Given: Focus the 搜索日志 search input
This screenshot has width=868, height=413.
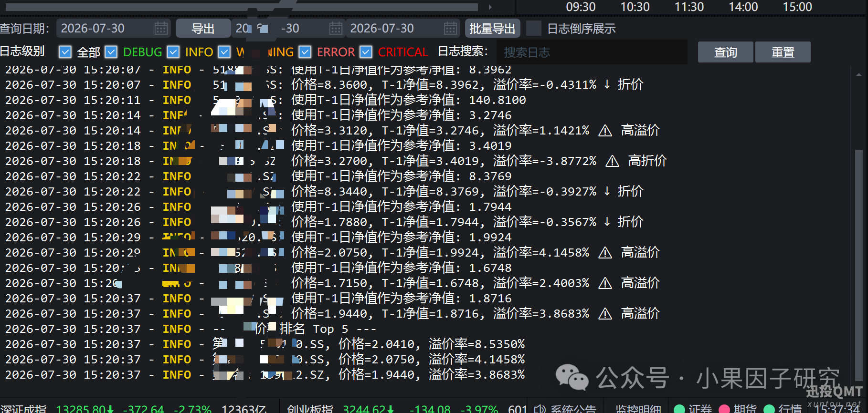Looking at the screenshot, I should pyautogui.click(x=592, y=52).
